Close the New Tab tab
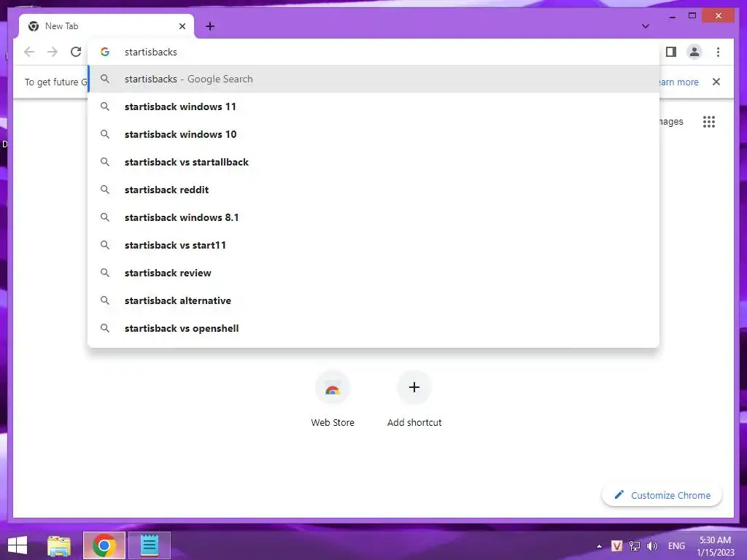Image resolution: width=747 pixels, height=560 pixels. click(x=182, y=26)
